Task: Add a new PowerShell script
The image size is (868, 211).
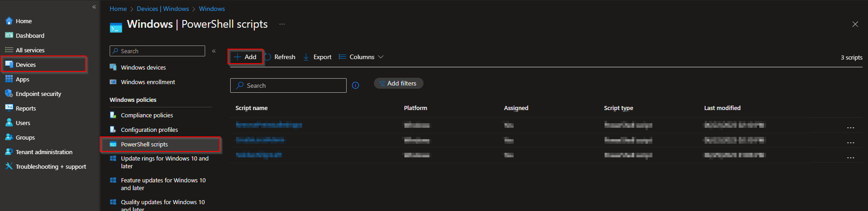Action: 245,57
